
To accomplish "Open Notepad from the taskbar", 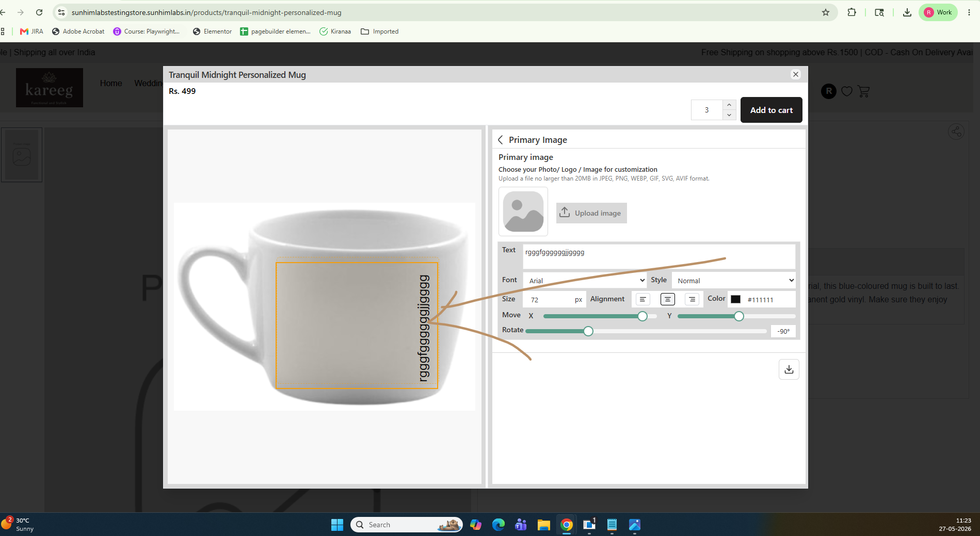I will [x=612, y=525].
